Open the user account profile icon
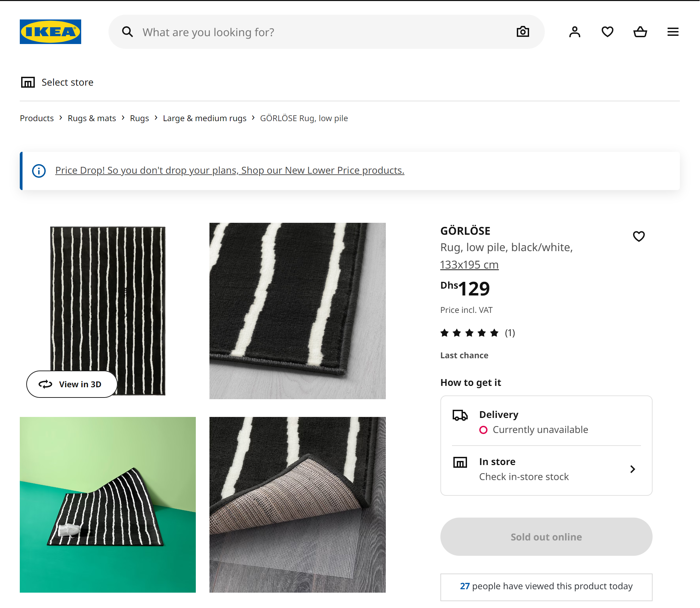Image resolution: width=700 pixels, height=608 pixels. [575, 32]
